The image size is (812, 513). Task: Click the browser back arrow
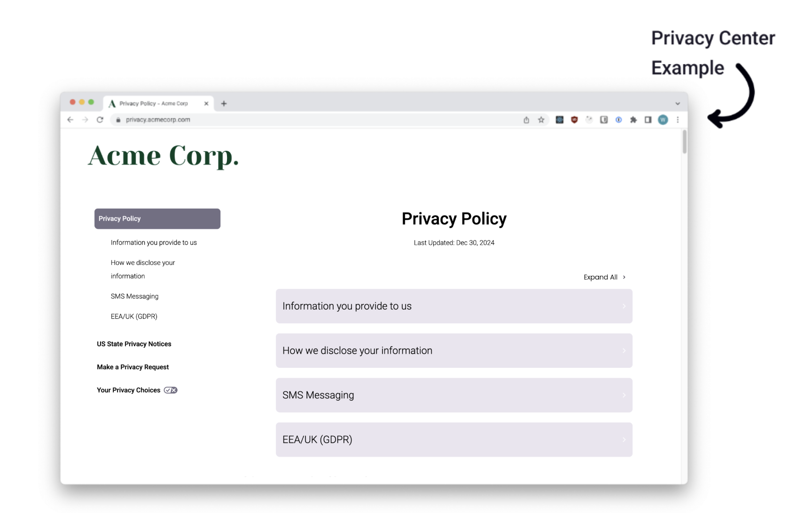pyautogui.click(x=70, y=120)
